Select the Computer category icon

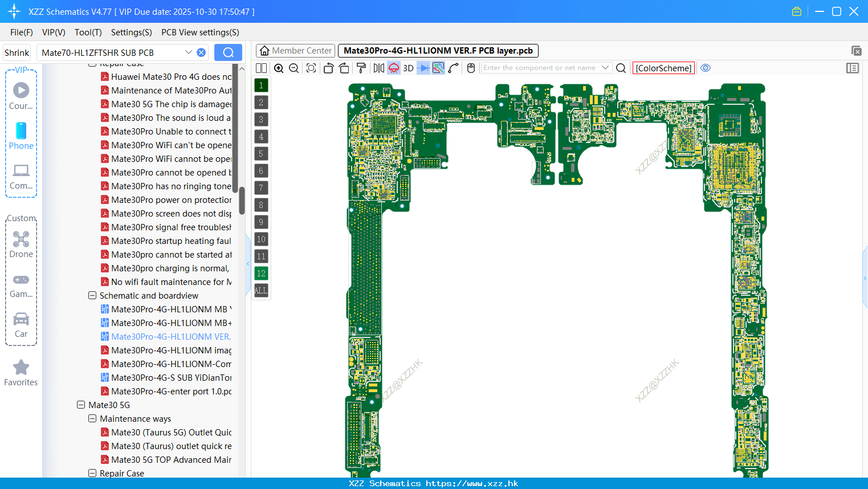21,176
